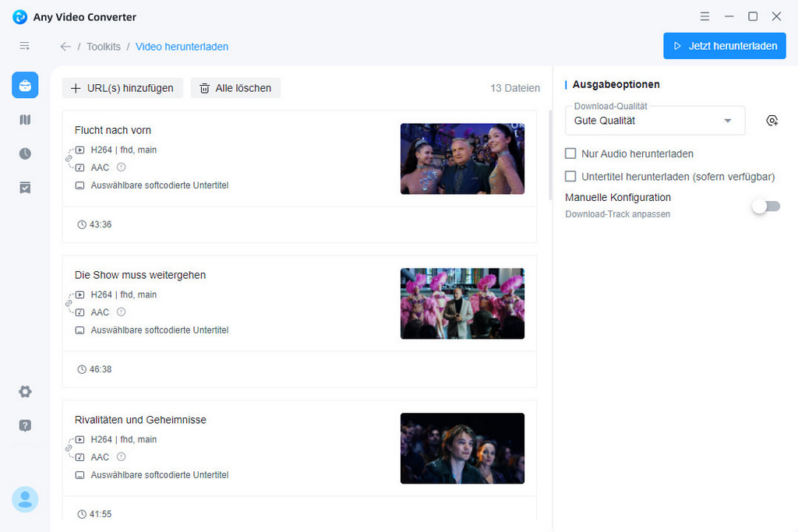Open the history clock sidebar icon
Viewport: 798px width, 532px height.
[x=25, y=153]
